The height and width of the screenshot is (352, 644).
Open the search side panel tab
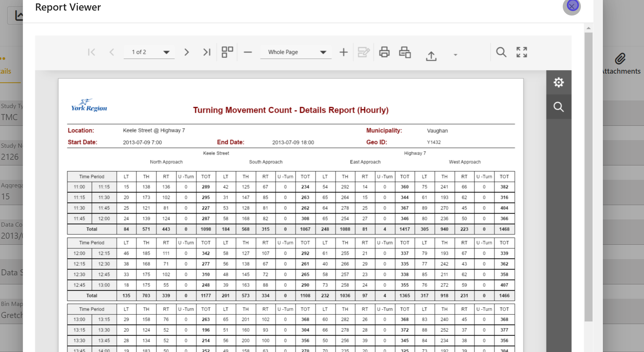click(559, 107)
